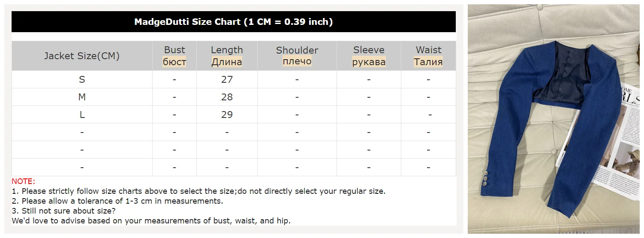Select the Waist column header
This screenshot has height=238, width=644.
(x=428, y=50)
